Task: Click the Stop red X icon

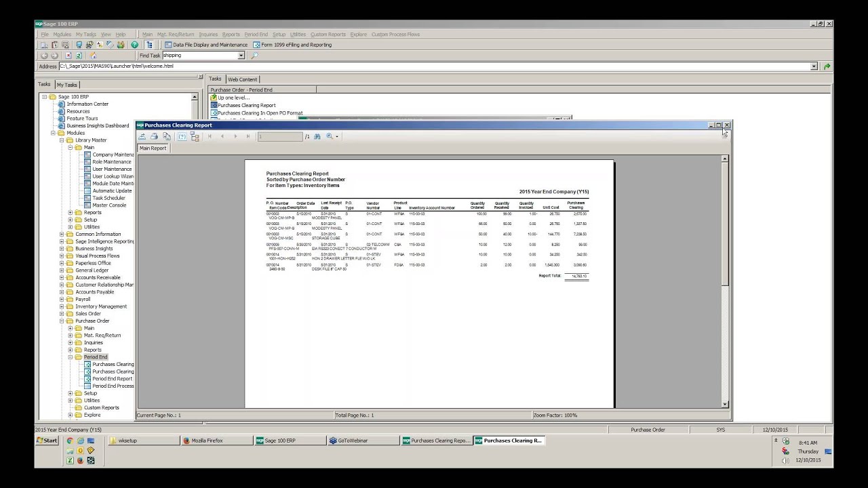Action: click(69, 56)
